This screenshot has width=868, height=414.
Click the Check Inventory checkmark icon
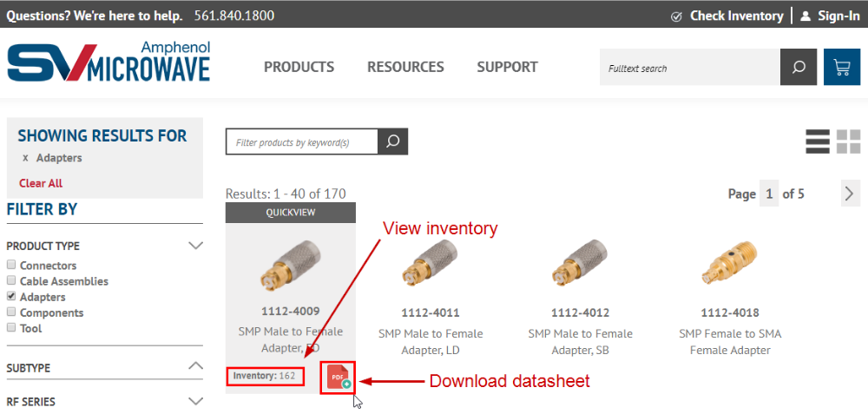pos(676,16)
